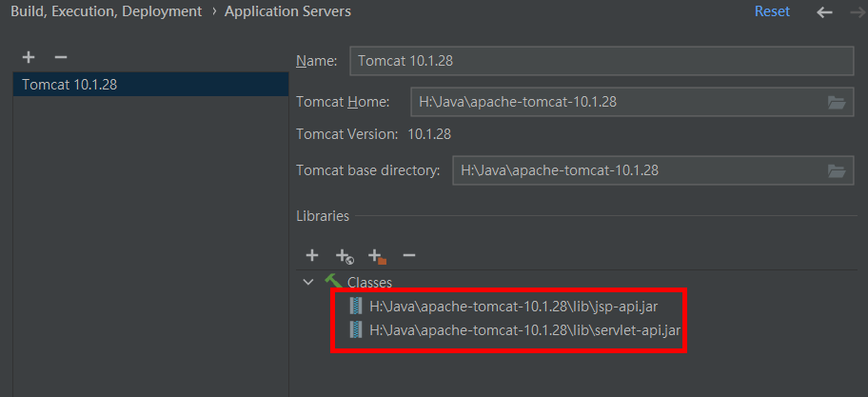The width and height of the screenshot is (868, 397).
Task: Add a new application server
Action: click(29, 57)
